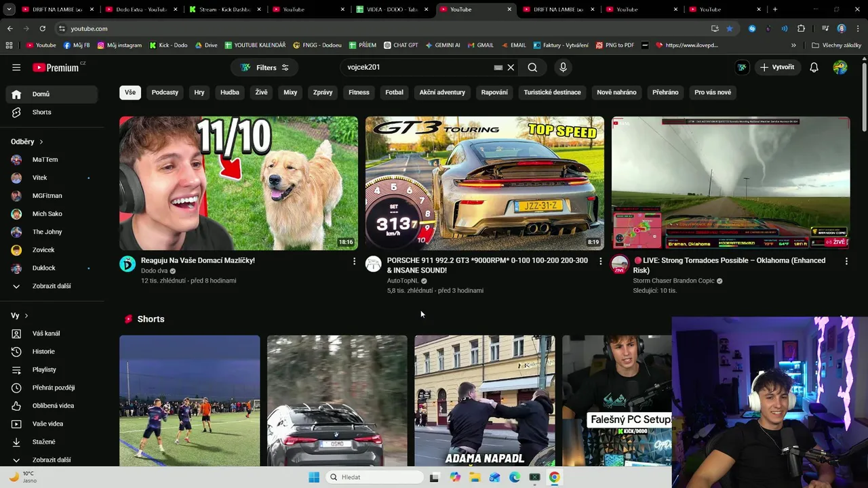This screenshot has width=868, height=488.
Task: Open more options for the Reaguju Na Vaše video
Action: [x=354, y=261]
